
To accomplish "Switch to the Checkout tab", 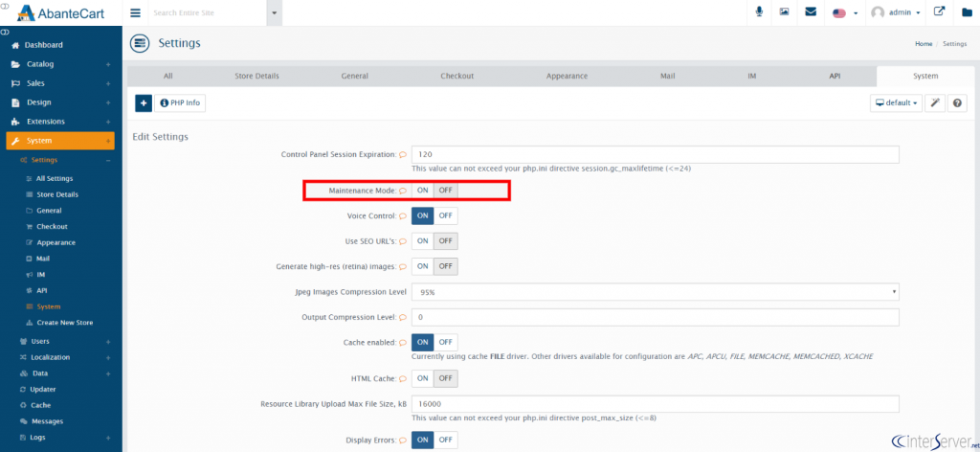I will [457, 76].
